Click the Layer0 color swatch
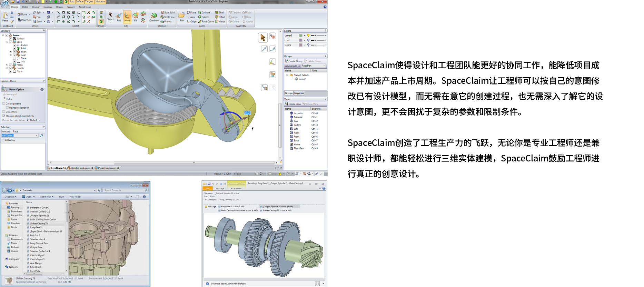644x287 pixels. coord(300,36)
